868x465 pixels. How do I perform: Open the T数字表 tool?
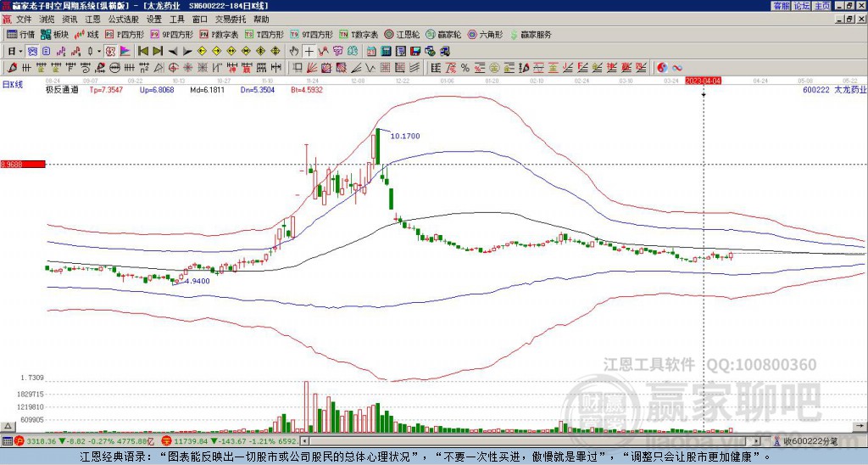359,34
